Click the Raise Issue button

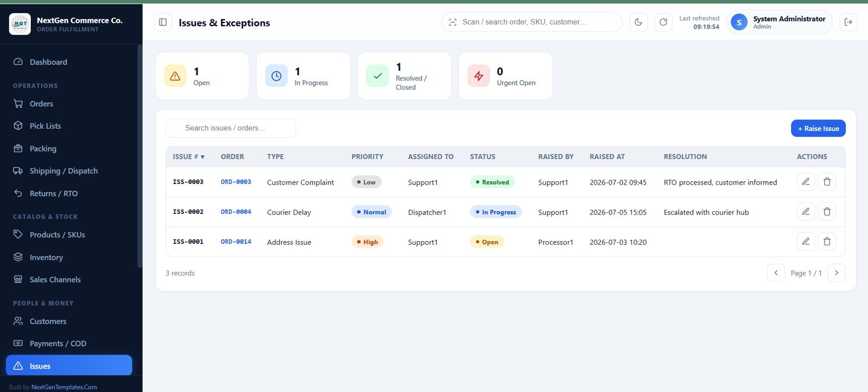click(x=818, y=129)
